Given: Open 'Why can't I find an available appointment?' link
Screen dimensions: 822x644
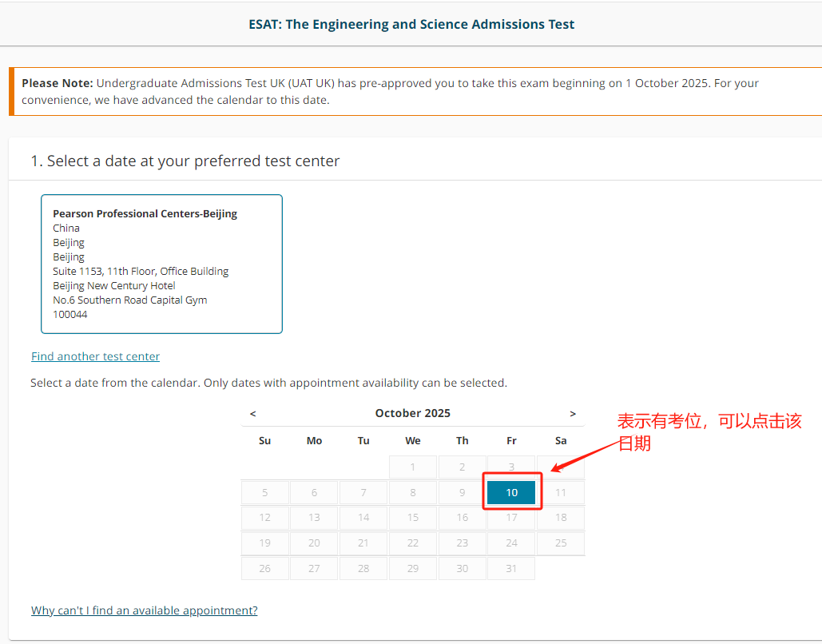Looking at the screenshot, I should click(145, 610).
